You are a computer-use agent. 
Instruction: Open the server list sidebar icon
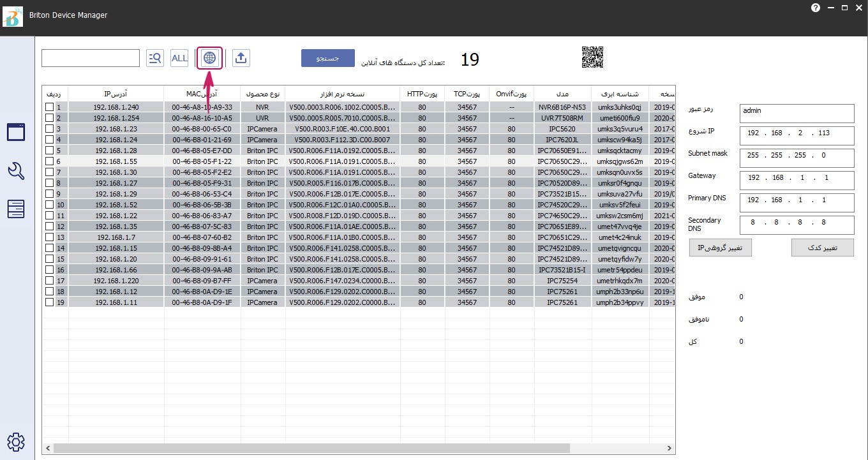[x=16, y=209]
